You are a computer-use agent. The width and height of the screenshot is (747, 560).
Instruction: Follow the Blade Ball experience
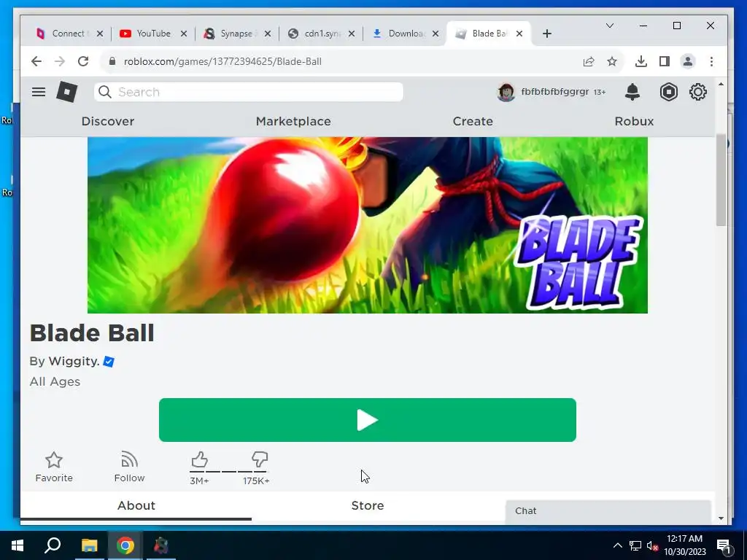click(129, 467)
